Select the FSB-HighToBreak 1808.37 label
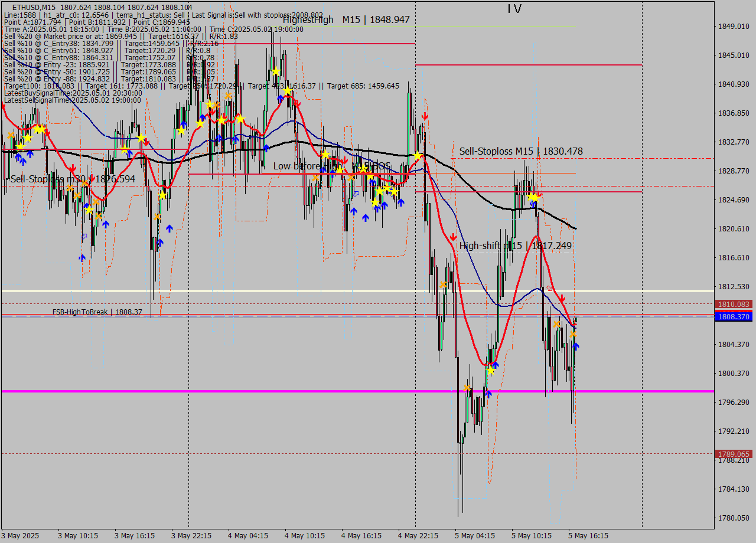Image resolution: width=756 pixels, height=543 pixels. pos(97,312)
